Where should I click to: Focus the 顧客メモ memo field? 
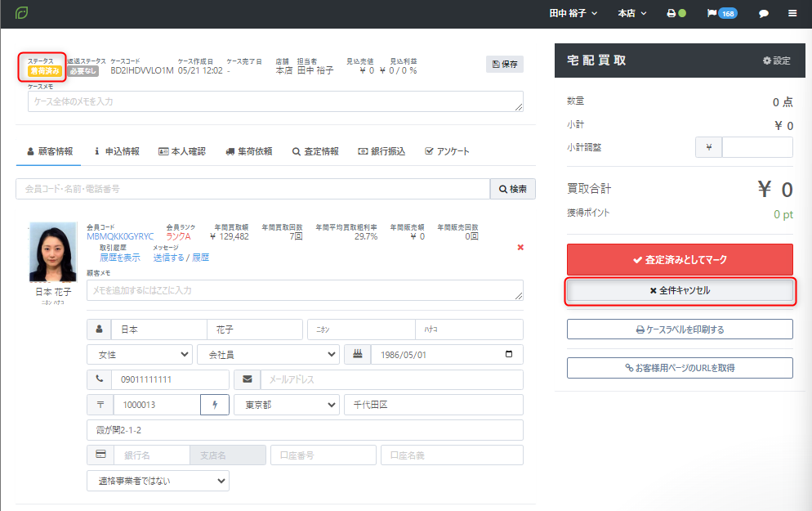point(305,290)
